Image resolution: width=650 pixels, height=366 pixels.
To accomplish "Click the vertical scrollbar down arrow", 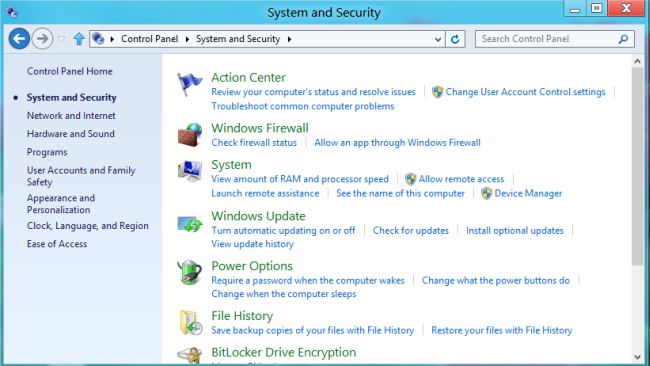I will (x=638, y=357).
